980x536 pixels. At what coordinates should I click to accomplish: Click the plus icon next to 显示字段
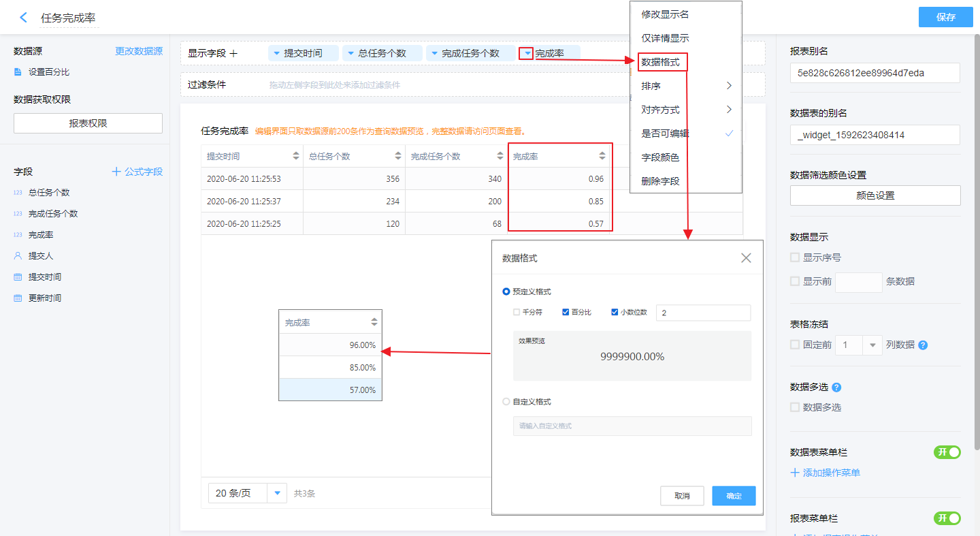pyautogui.click(x=233, y=53)
